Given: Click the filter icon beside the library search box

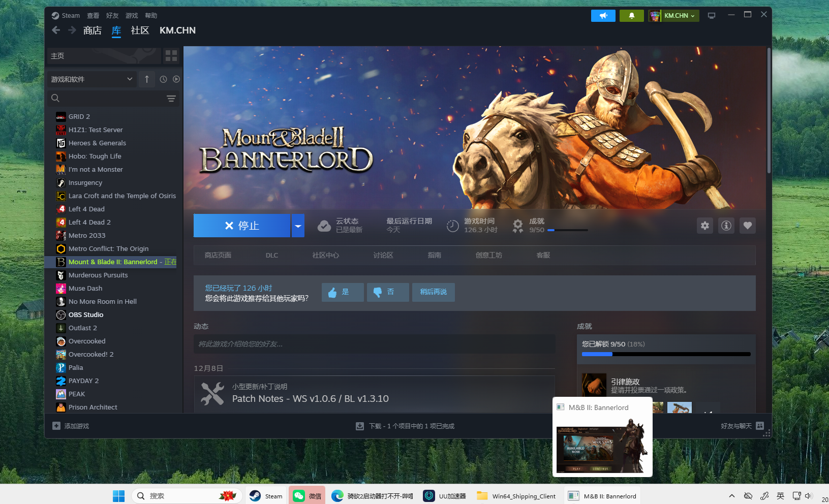Looking at the screenshot, I should point(171,98).
